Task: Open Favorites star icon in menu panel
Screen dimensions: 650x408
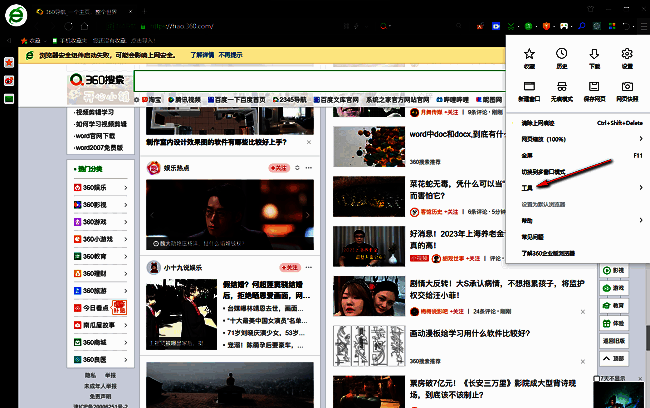Action: 530,56
